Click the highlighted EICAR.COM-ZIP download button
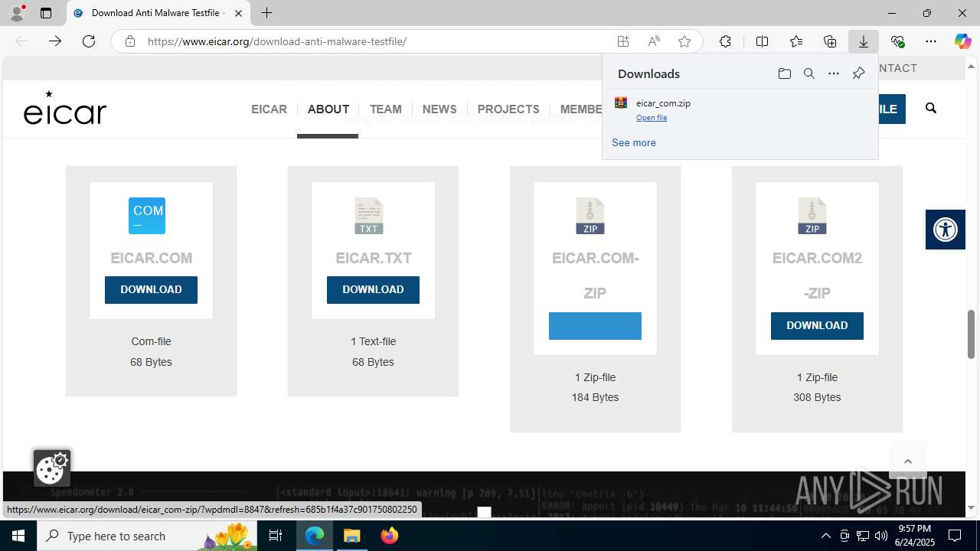Viewport: 980px width, 551px height. [x=595, y=325]
